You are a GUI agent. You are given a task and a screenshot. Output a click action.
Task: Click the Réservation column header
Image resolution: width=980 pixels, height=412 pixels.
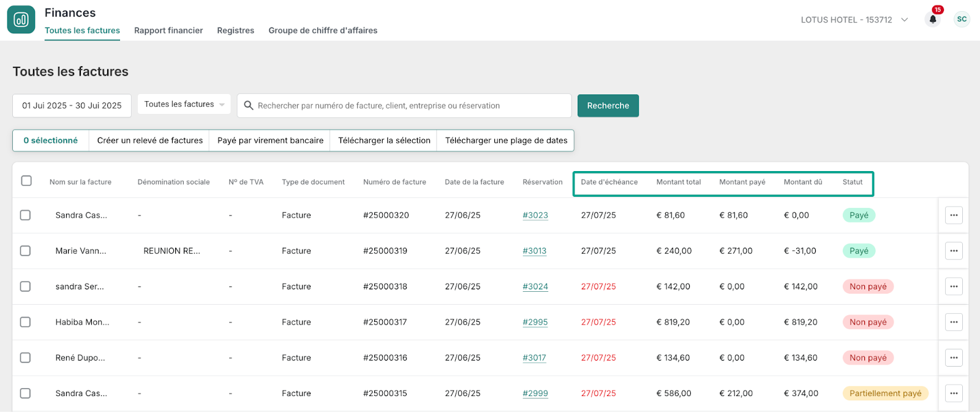542,182
